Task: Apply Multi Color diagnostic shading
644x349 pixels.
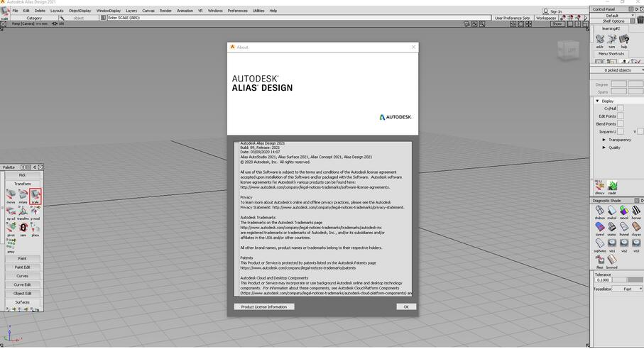Action: [x=612, y=212]
